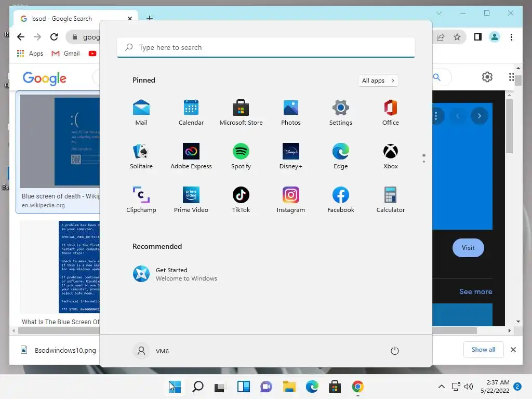532x399 pixels.
Task: Toggle Chrome side panel
Action: tap(478, 37)
